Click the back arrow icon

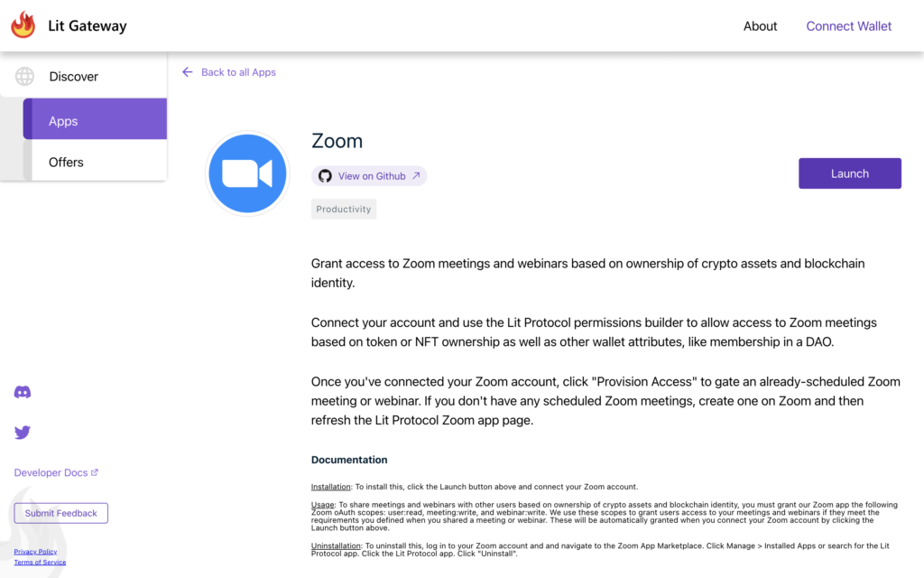[x=188, y=72]
